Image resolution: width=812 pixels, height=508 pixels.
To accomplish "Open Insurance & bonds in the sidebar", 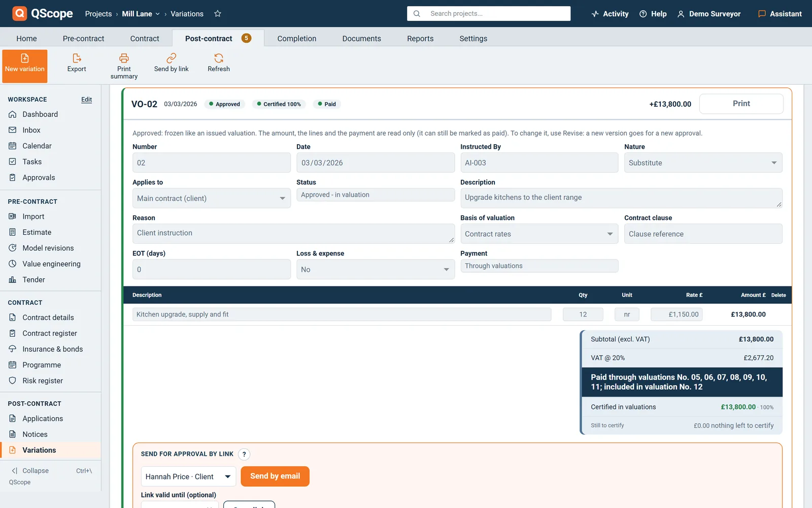I will [50, 349].
